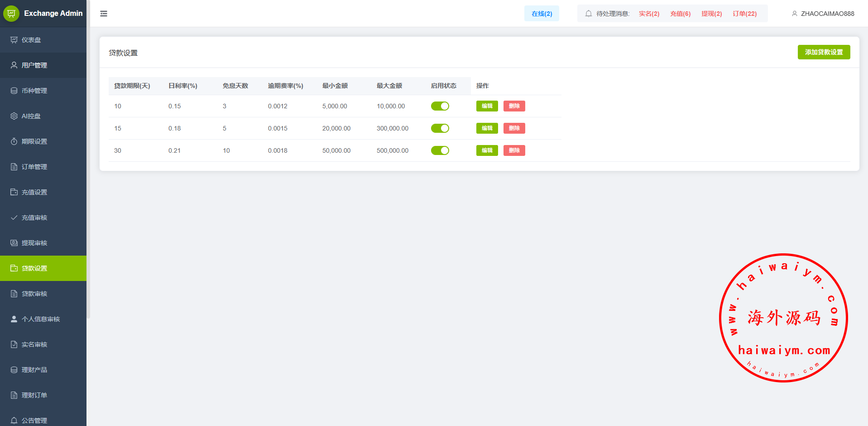Click the 添加贷款设置 button
Viewport: 868px width, 426px height.
tap(823, 52)
